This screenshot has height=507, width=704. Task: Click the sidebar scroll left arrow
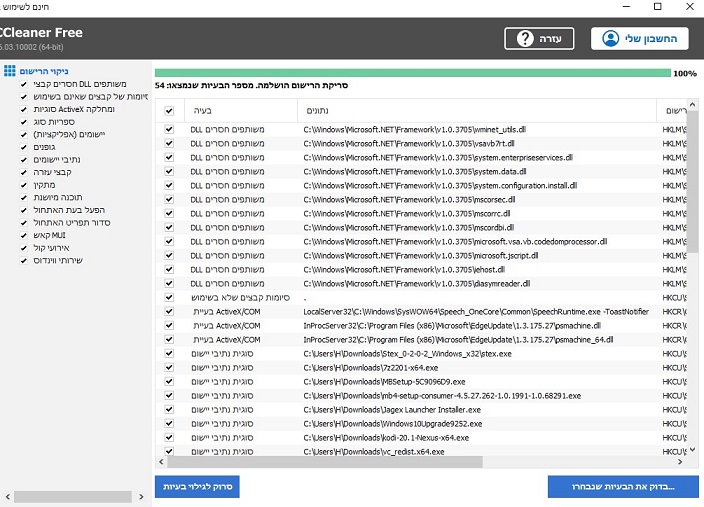8,497
